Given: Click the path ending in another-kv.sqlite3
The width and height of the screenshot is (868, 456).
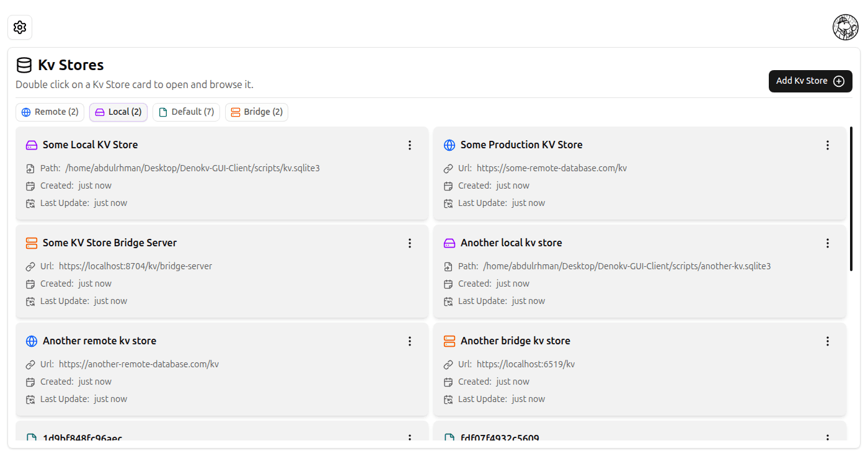Looking at the screenshot, I should coord(627,267).
